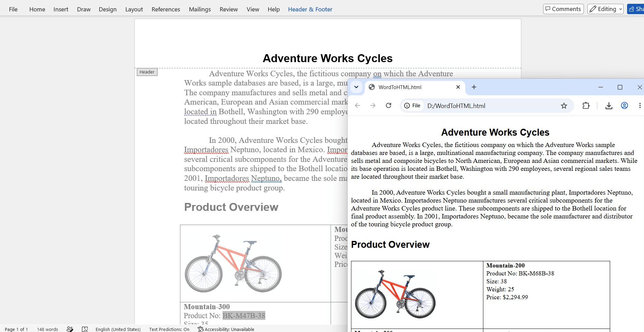View site information File icon

point(413,106)
